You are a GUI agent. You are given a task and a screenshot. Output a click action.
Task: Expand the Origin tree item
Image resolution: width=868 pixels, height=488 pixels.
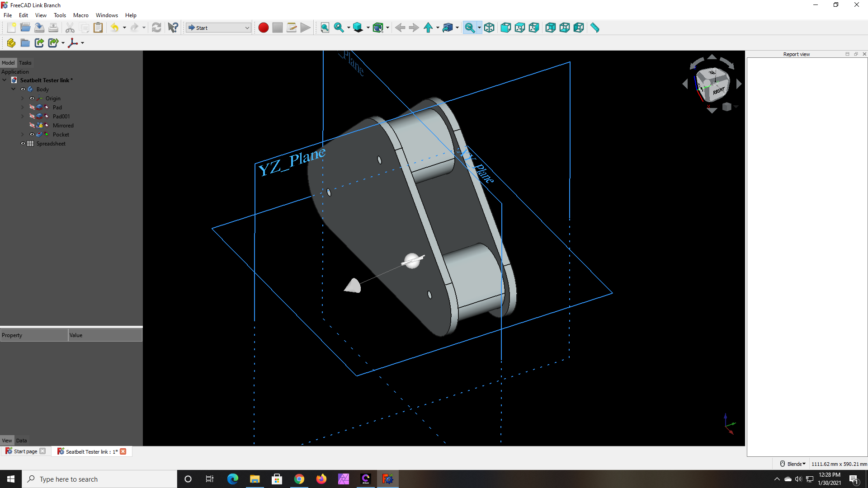click(x=22, y=98)
